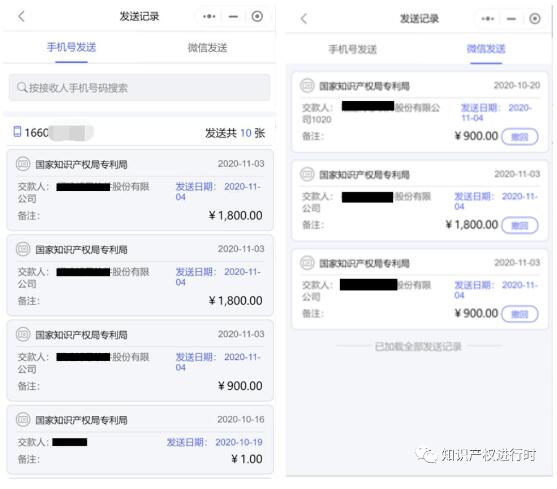This screenshot has height=489, width=557.
Task: Minimize mini program in left screen
Action: click(233, 16)
